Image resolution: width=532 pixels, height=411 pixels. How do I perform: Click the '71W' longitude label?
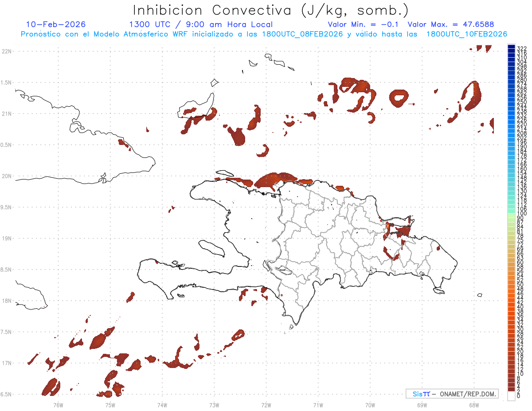(x=318, y=404)
